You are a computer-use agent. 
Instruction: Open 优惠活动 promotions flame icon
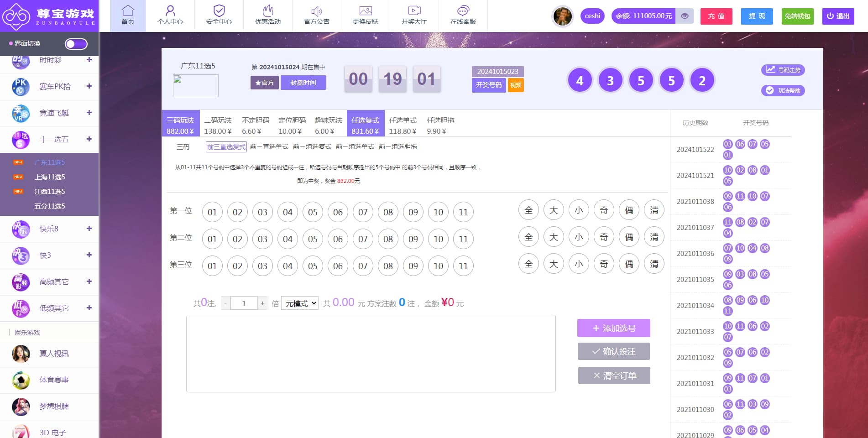tap(268, 11)
